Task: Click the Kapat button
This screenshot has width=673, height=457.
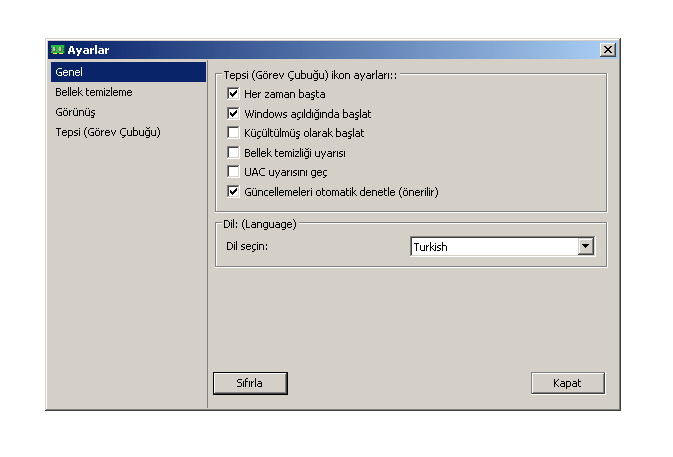Action: [x=567, y=383]
